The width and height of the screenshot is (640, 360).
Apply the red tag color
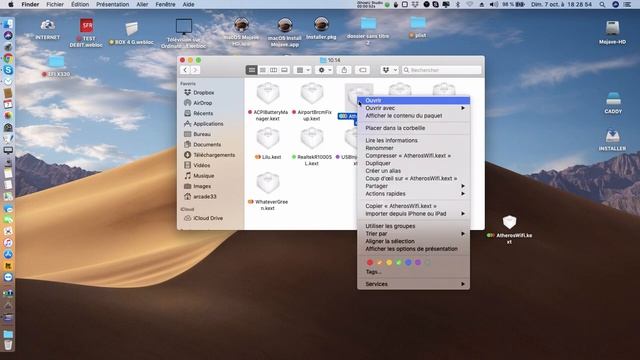coord(370,262)
